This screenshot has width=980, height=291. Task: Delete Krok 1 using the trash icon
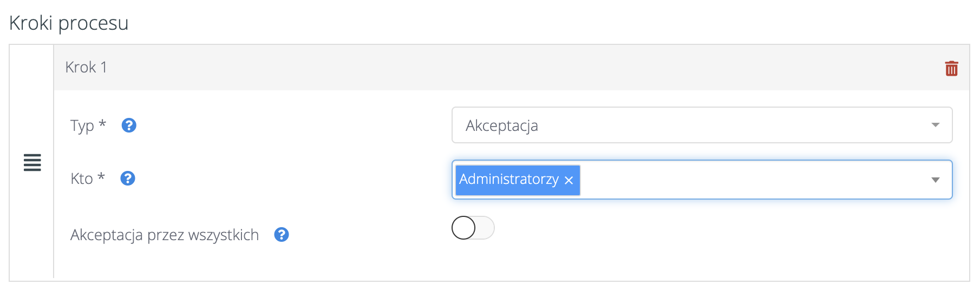951,68
